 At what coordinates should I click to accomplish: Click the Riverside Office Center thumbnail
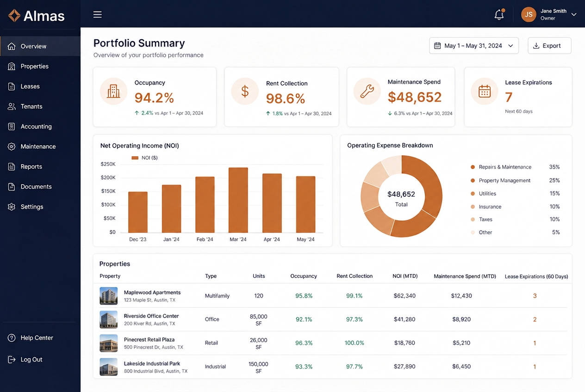click(x=109, y=319)
